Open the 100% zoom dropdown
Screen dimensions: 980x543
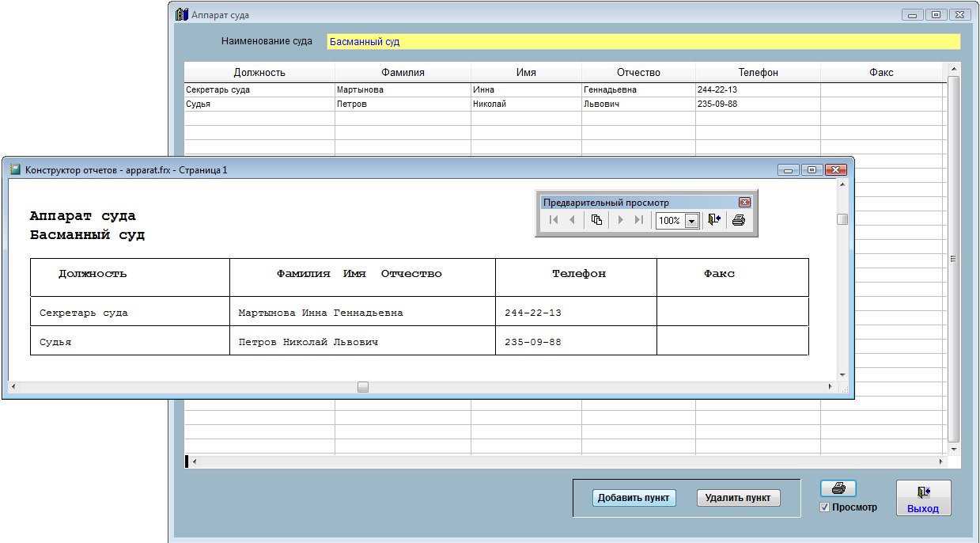pos(692,222)
